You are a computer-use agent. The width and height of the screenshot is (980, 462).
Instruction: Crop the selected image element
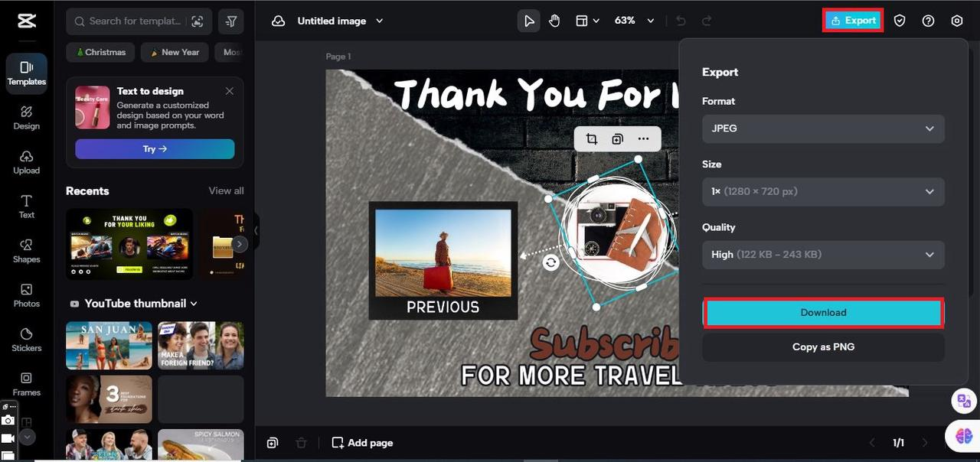[x=592, y=138]
